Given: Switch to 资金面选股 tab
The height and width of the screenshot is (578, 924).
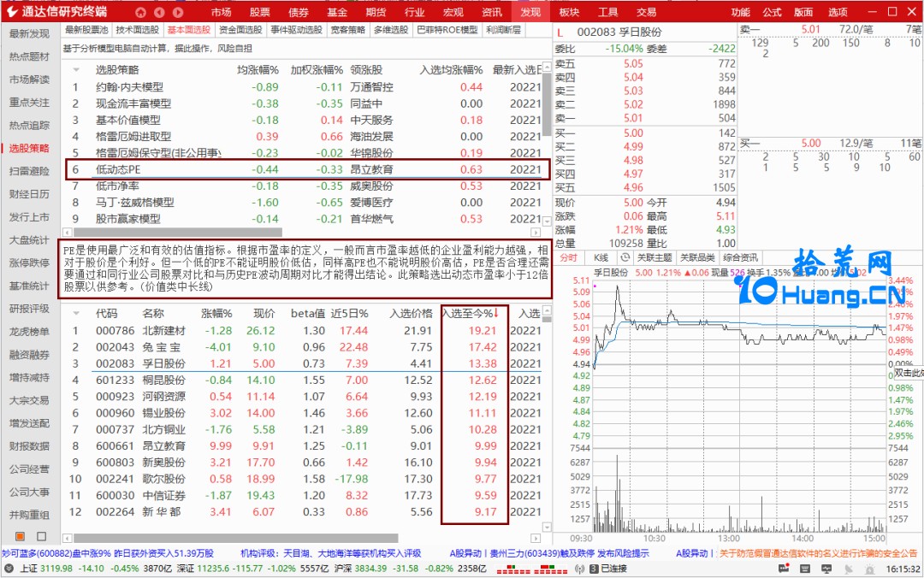Looking at the screenshot, I should [x=240, y=29].
